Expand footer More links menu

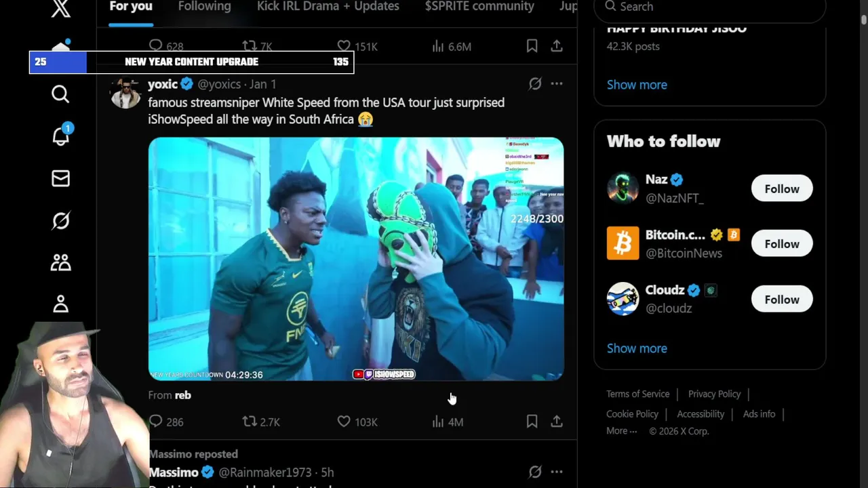point(622,431)
